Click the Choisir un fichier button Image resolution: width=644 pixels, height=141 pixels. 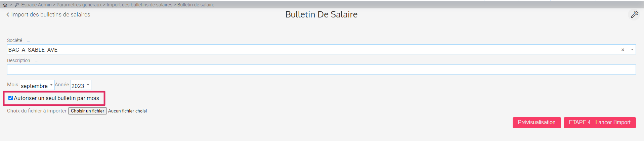[x=87, y=111]
